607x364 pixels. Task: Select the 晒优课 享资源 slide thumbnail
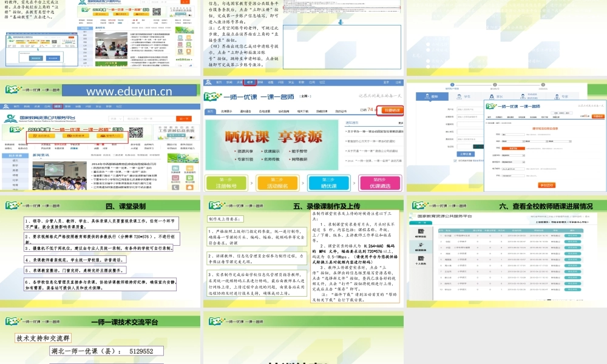click(303, 135)
